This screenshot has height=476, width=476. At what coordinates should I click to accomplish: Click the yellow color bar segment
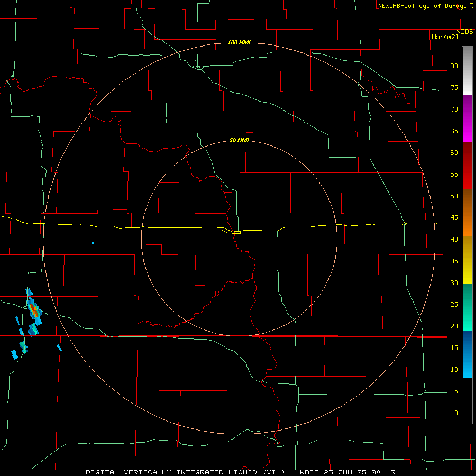pos(467,260)
